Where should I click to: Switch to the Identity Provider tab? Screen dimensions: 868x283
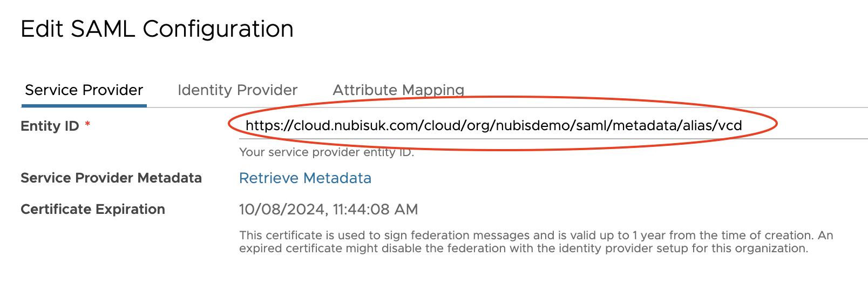238,90
